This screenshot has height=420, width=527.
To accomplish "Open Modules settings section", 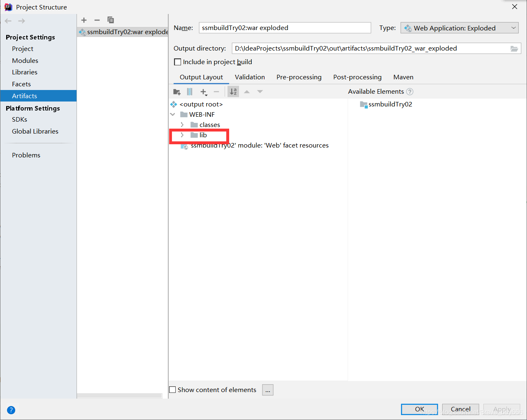I will (x=25, y=61).
